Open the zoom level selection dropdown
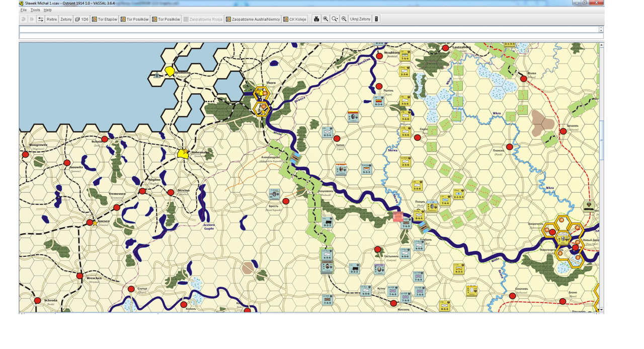This screenshot has width=644, height=349. 335,19
